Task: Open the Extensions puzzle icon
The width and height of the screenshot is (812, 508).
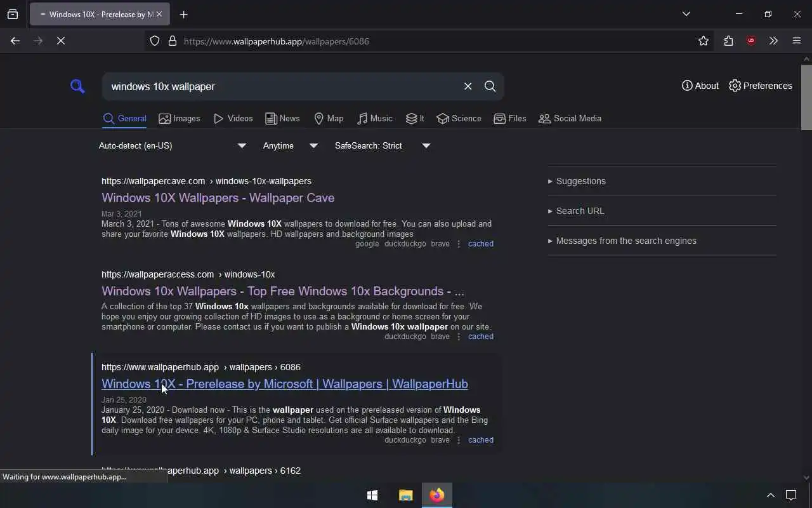Action: pyautogui.click(x=728, y=41)
